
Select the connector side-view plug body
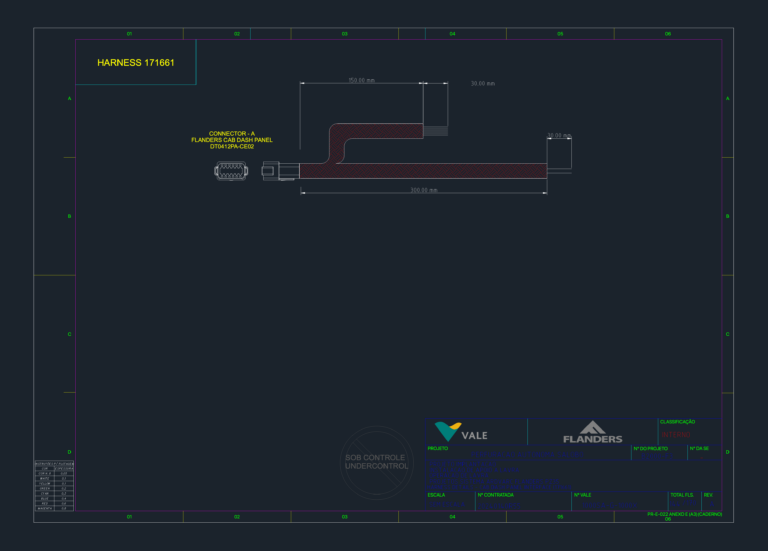coord(280,171)
